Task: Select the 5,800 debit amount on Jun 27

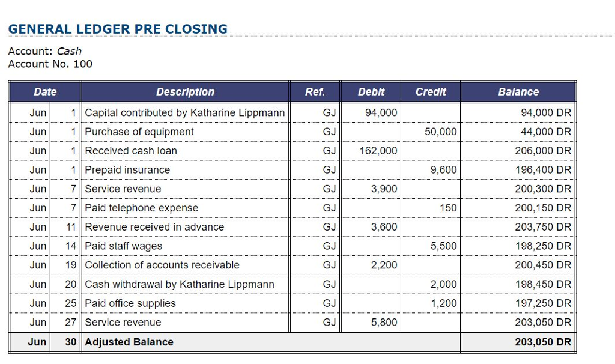Action: coord(384,323)
